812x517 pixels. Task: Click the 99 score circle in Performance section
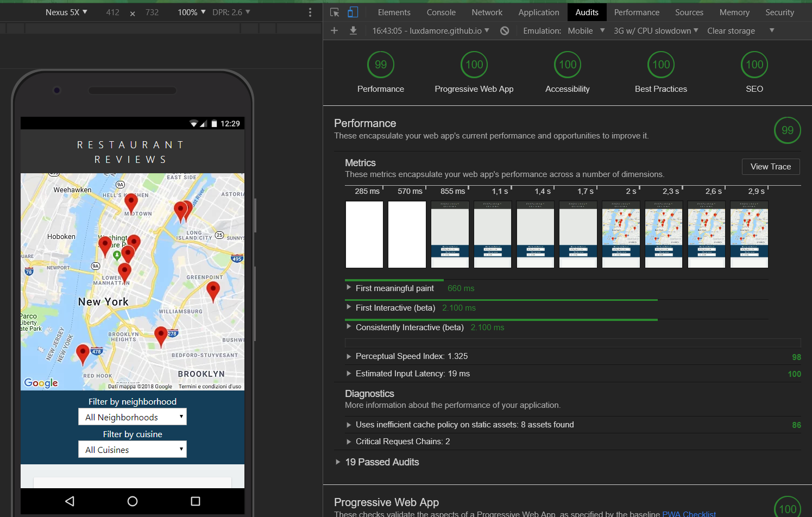(788, 130)
